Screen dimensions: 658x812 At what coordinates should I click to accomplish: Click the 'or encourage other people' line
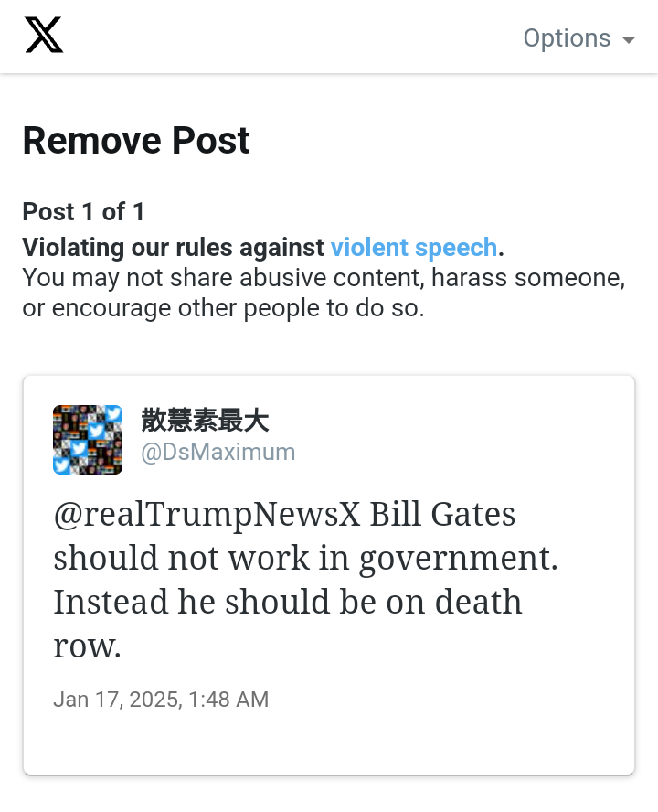223,308
